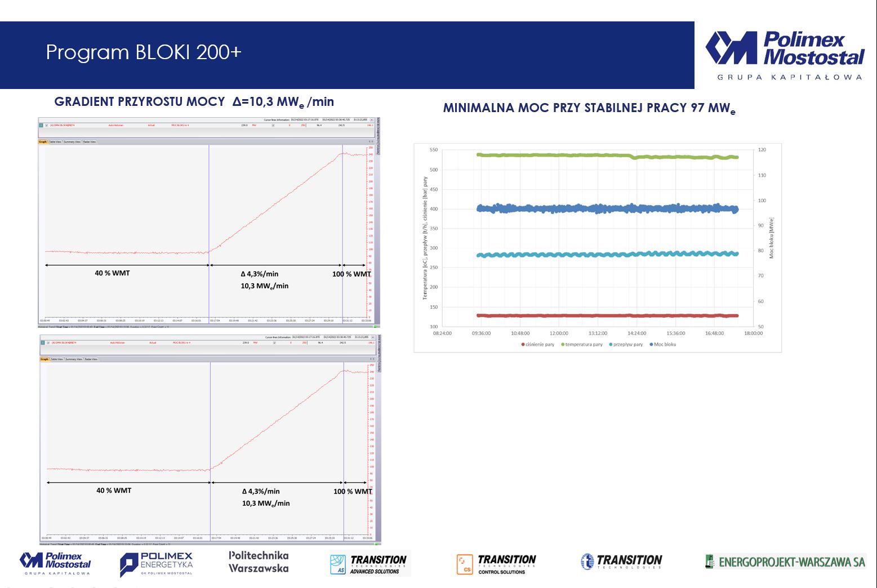
Task: Click the Transition Control Solutions logo
Action: (496, 564)
